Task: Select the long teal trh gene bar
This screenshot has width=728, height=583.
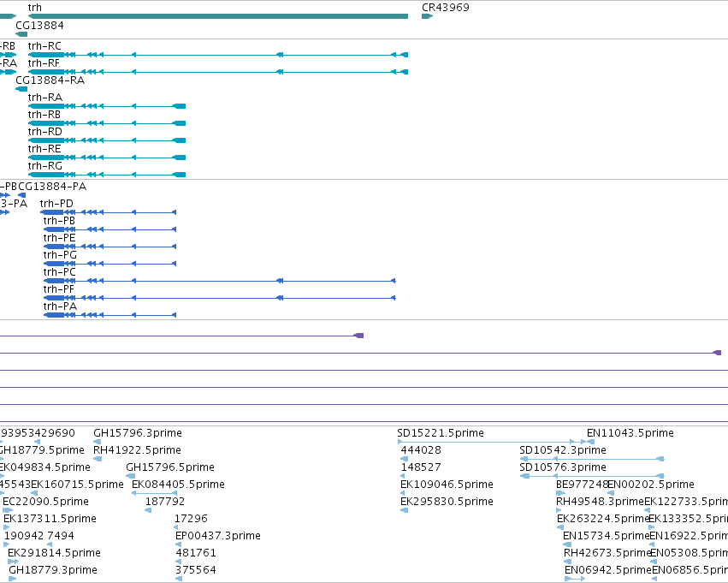Action: (218, 16)
